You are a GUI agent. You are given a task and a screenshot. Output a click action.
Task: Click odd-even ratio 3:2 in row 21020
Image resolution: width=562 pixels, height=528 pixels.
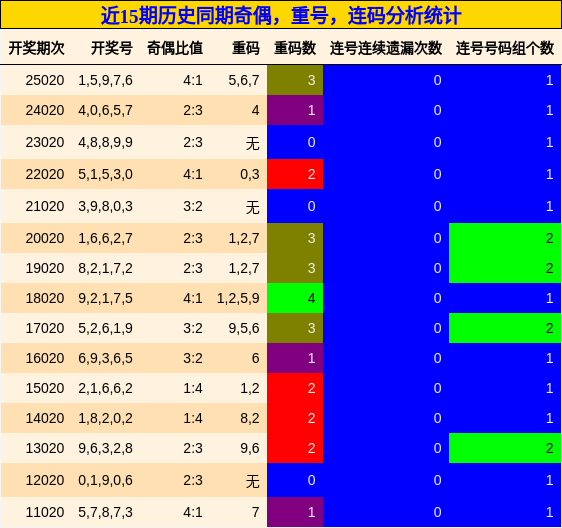(193, 206)
